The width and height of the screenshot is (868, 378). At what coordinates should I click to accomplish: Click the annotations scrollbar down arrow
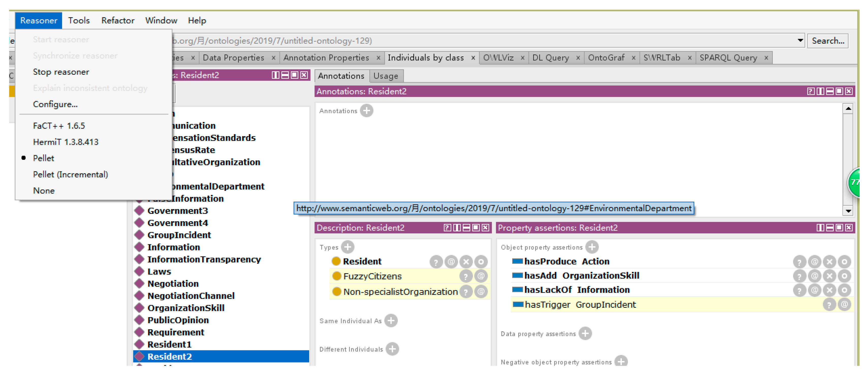848,211
